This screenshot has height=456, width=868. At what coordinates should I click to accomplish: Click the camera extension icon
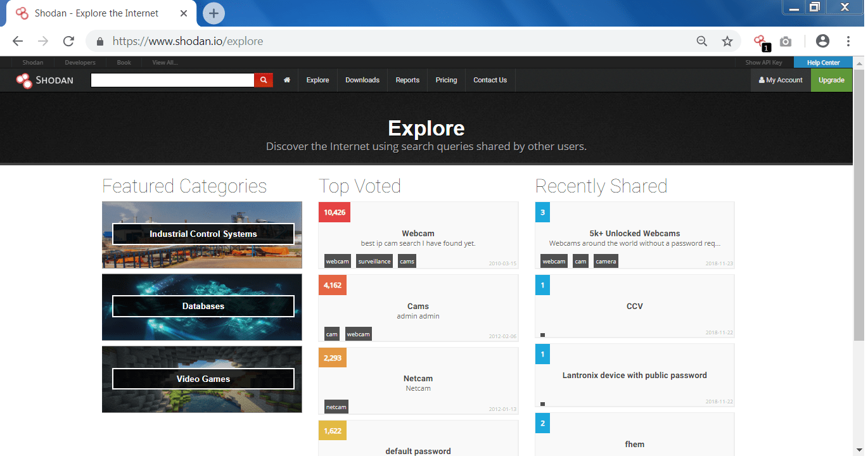click(x=786, y=41)
